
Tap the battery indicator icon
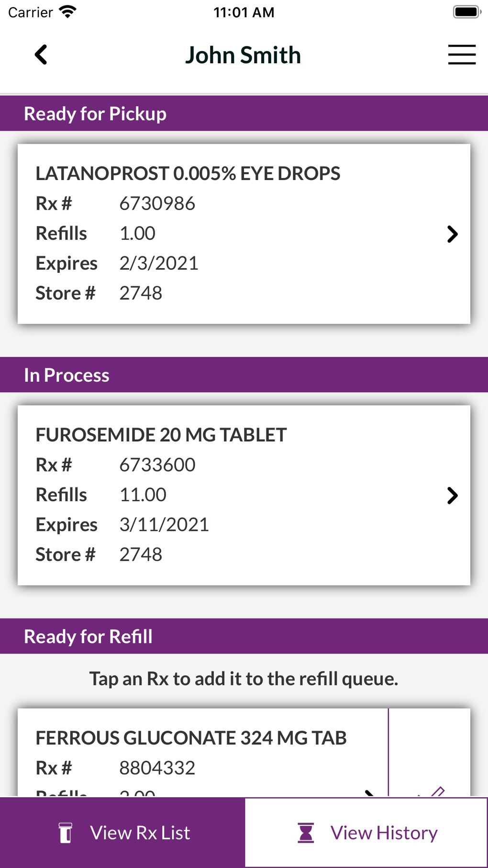(466, 12)
